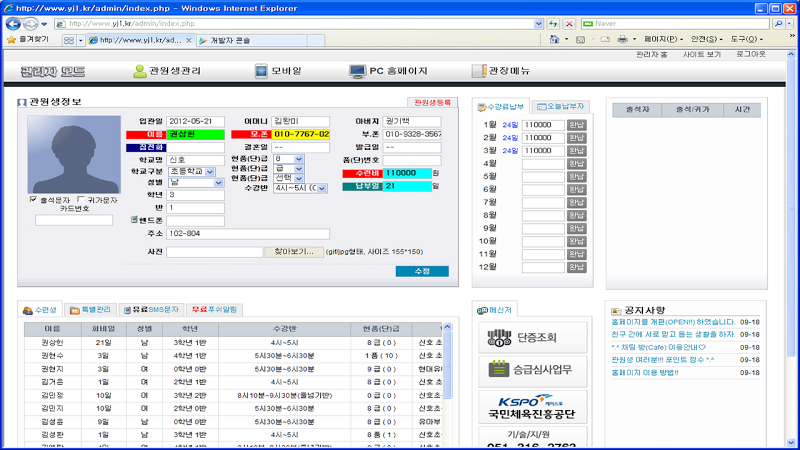Toggle the 출석문자 attendance SMS checkbox
Screen dimensions: 800x450
tap(33, 199)
